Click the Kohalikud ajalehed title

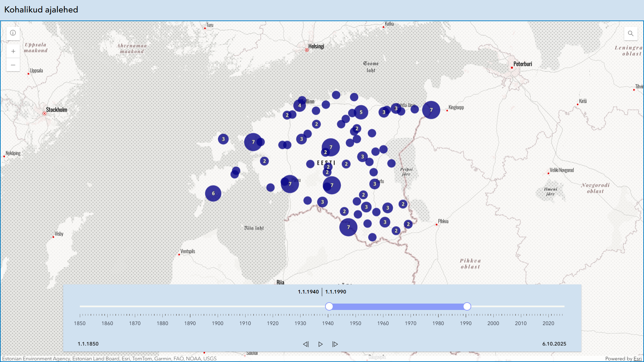click(41, 10)
